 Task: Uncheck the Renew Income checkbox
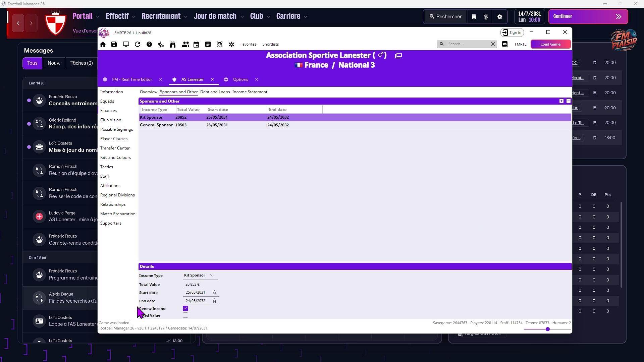click(x=185, y=308)
